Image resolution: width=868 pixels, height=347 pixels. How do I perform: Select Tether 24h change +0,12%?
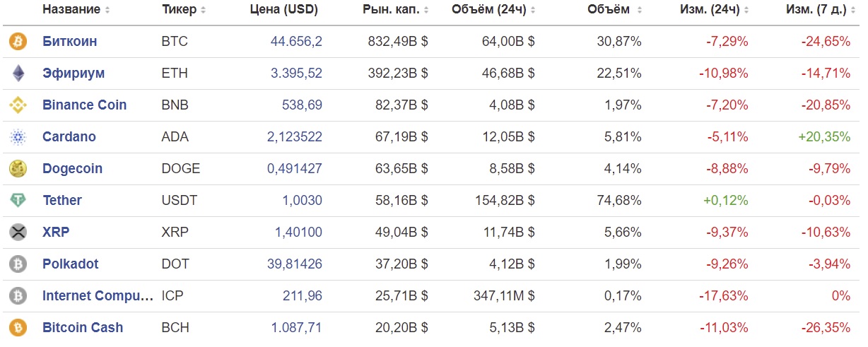tap(725, 201)
